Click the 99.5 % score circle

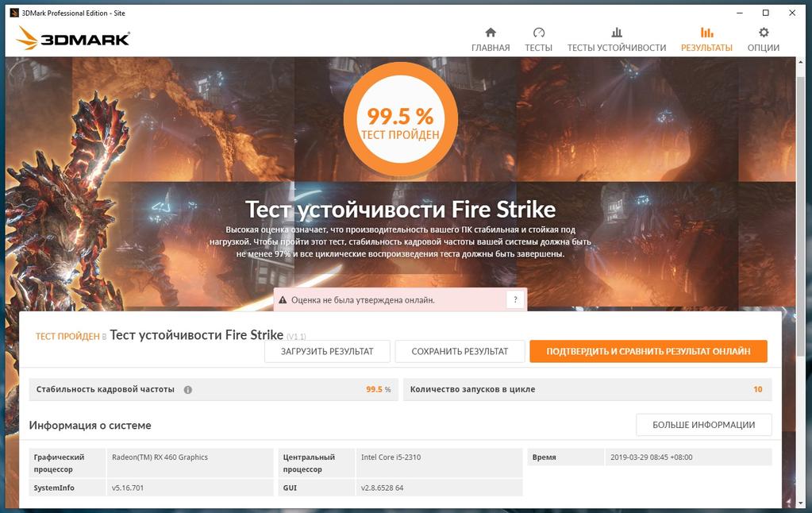coord(400,120)
